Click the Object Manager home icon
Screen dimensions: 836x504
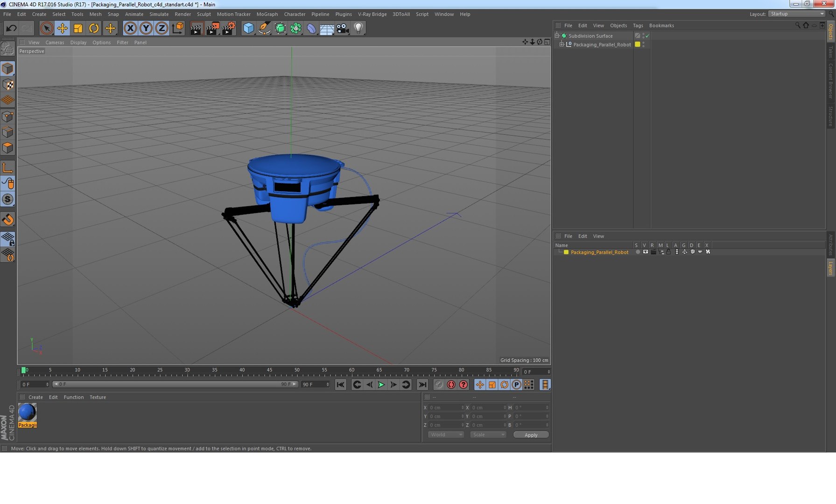(806, 25)
